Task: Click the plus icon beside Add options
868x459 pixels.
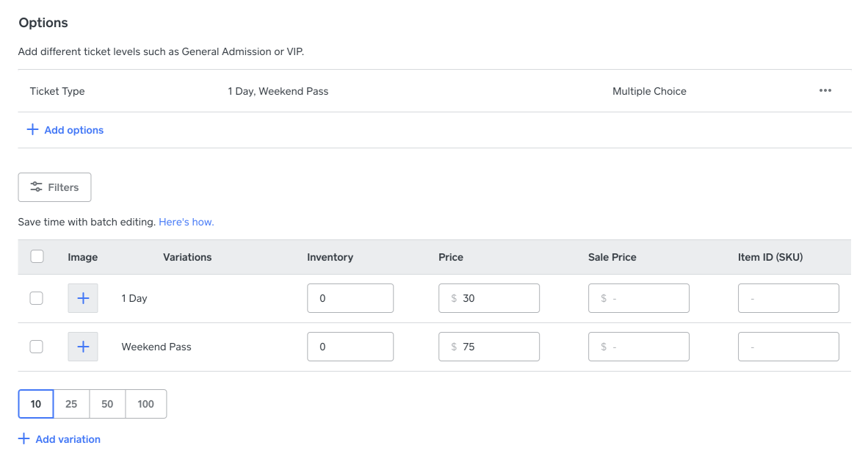Action: click(x=32, y=129)
